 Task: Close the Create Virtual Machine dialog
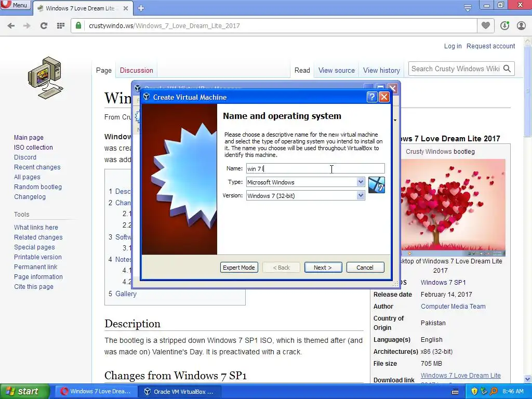click(384, 97)
